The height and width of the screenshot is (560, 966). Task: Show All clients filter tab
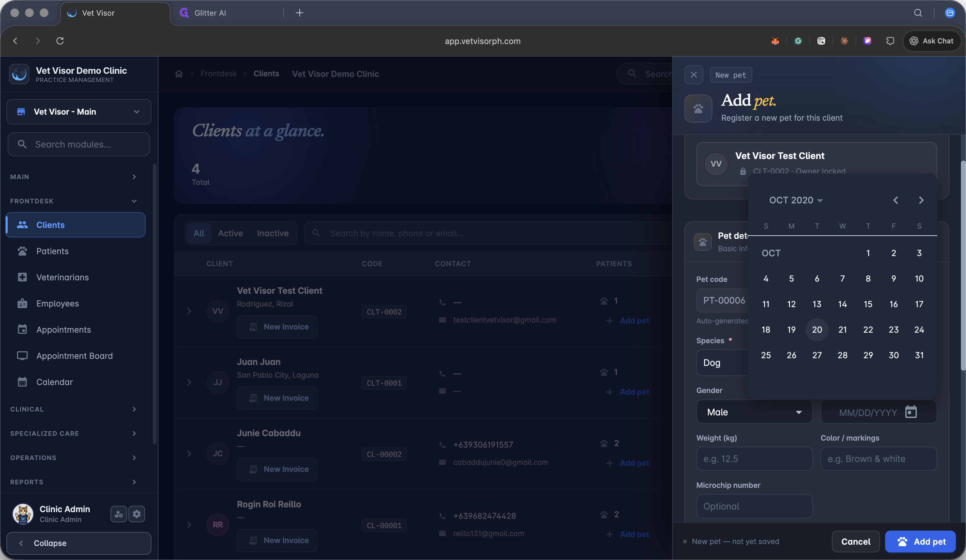pos(199,233)
